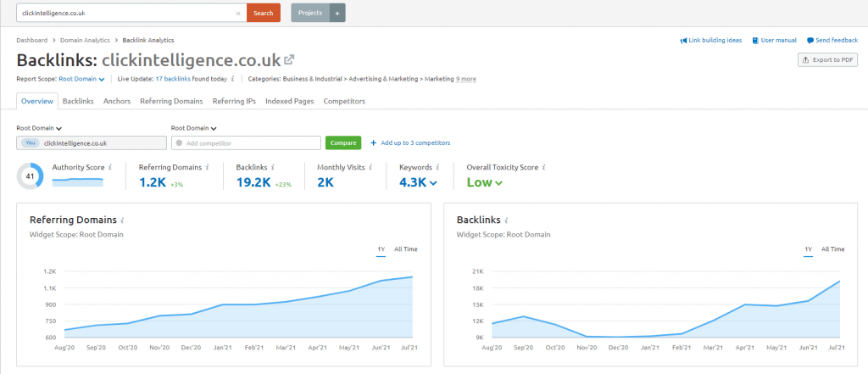The width and height of the screenshot is (868, 374).
Task: Click the orange Search button
Action: click(x=264, y=13)
